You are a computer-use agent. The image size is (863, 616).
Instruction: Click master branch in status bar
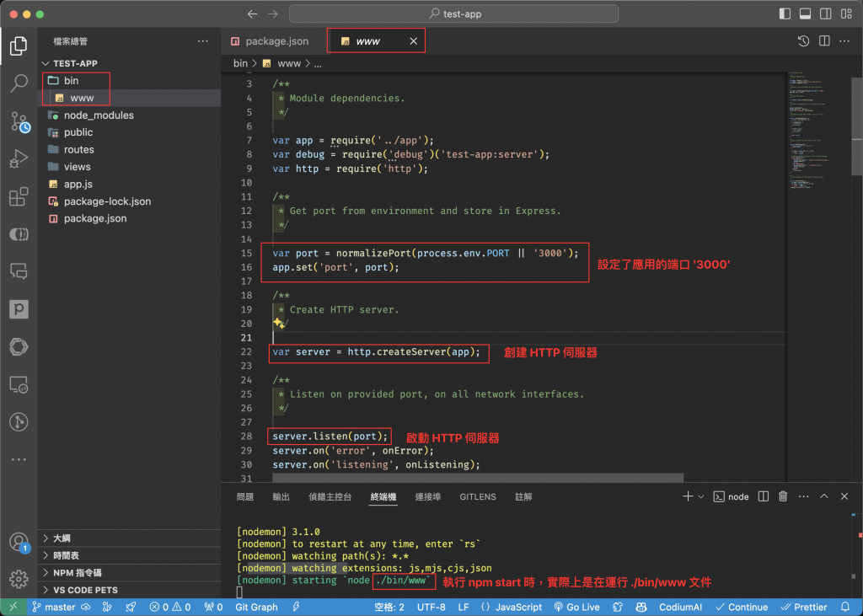(53, 608)
